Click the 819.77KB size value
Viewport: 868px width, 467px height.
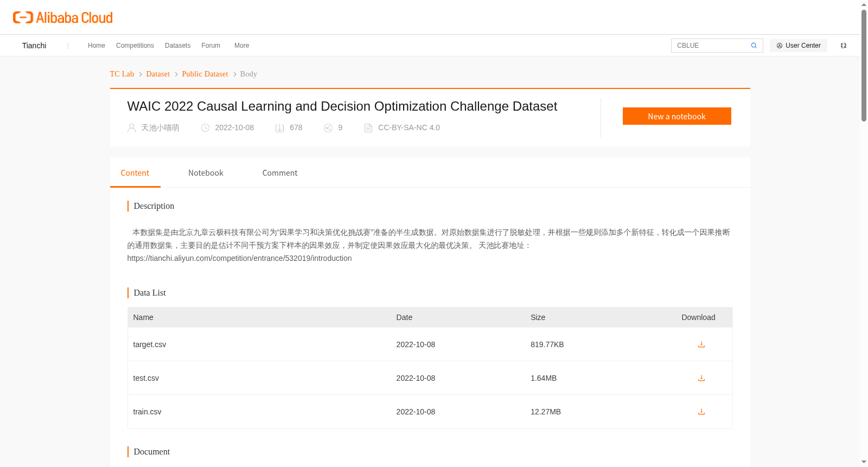point(547,344)
